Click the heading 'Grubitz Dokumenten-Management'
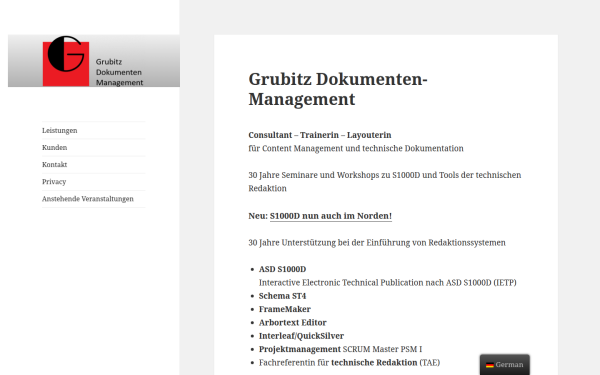Viewport: 600px width, 375px height. click(338, 89)
